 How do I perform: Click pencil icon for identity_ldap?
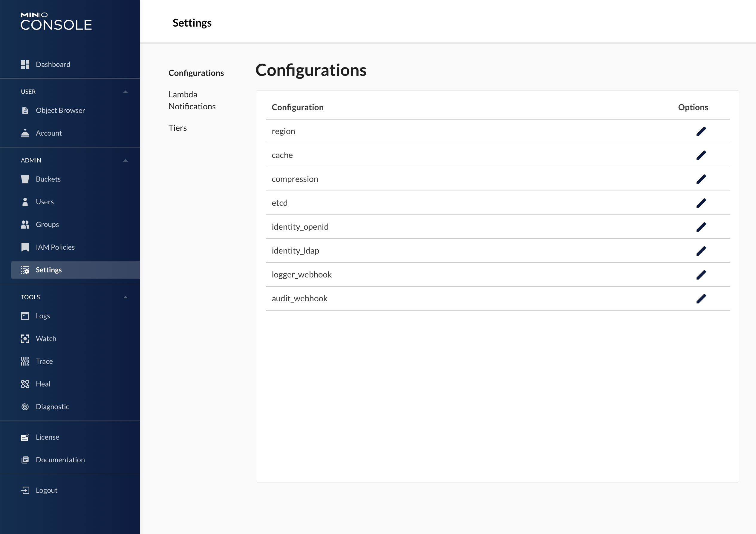701,251
